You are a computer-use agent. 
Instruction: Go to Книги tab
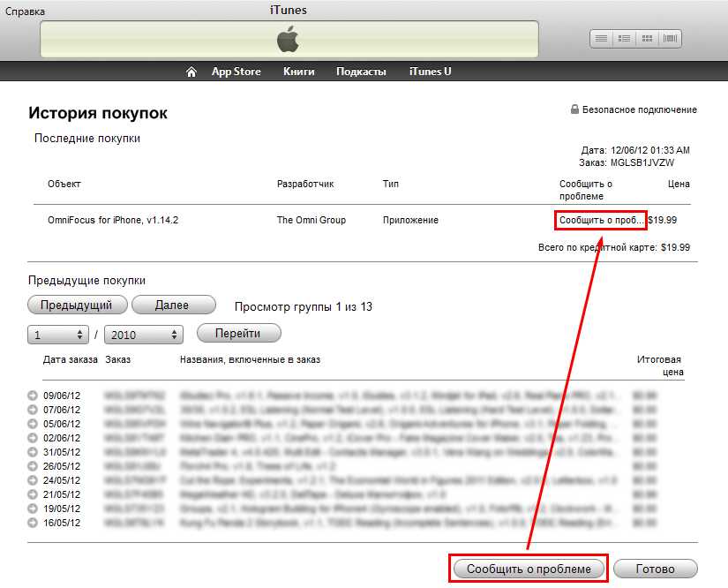tap(298, 72)
